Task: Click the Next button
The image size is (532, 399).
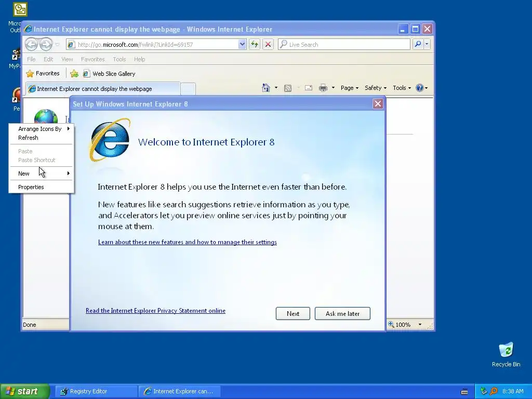Action: (x=293, y=313)
